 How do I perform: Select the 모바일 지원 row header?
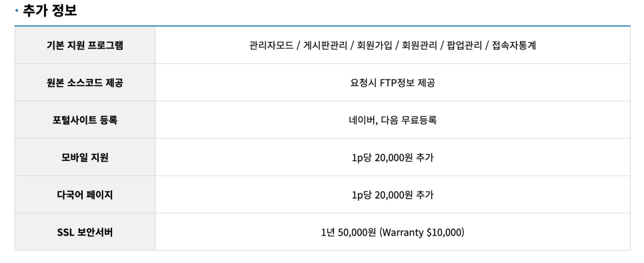point(85,158)
